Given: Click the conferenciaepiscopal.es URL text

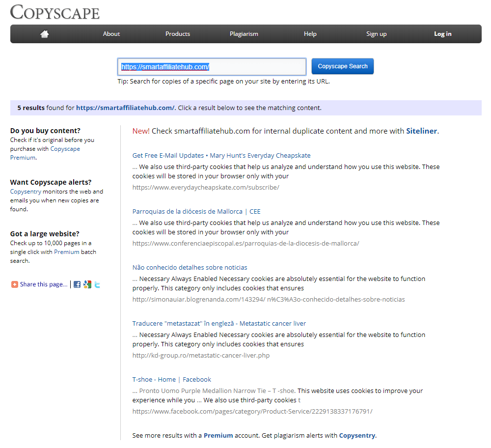Looking at the screenshot, I should (x=245, y=244).
